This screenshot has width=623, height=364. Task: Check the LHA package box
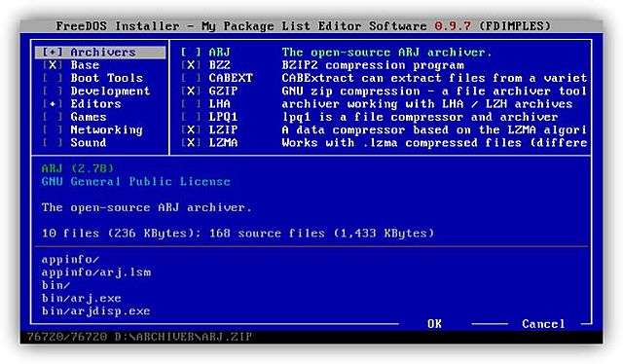tap(191, 104)
